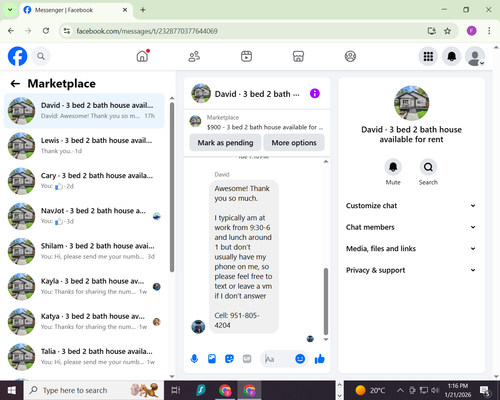
Task: Open the Katya conversation in list
Action: tap(84, 322)
